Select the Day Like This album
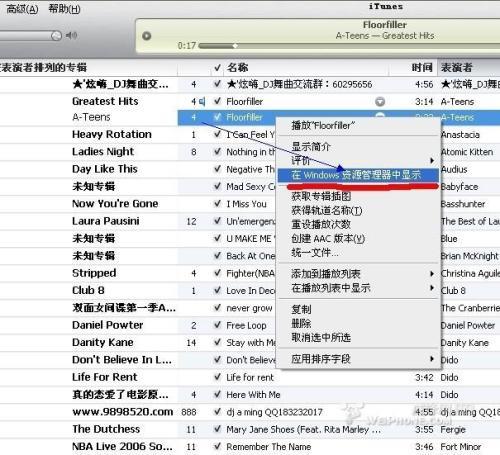This screenshot has height=455, width=500. pos(105,169)
